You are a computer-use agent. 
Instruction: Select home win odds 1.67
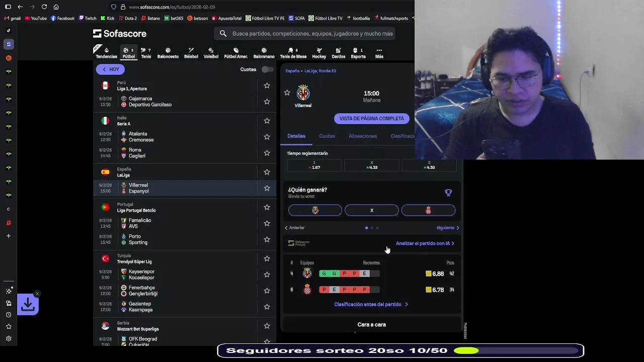(314, 165)
